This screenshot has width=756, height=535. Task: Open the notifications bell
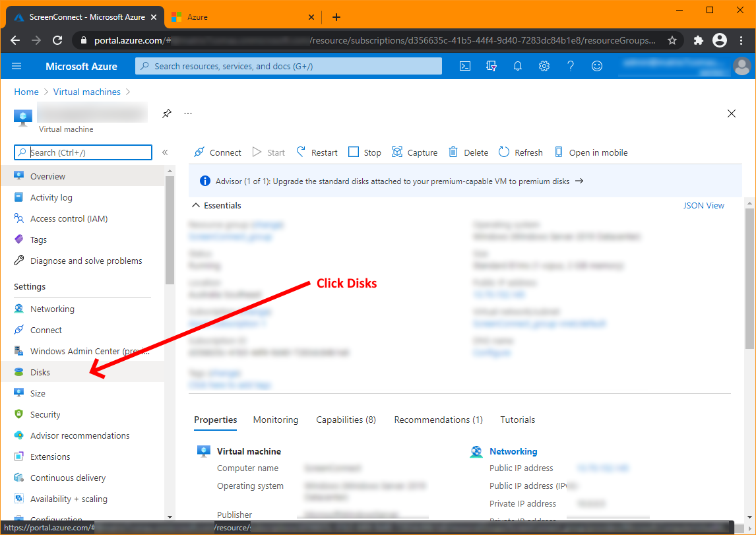(x=517, y=66)
